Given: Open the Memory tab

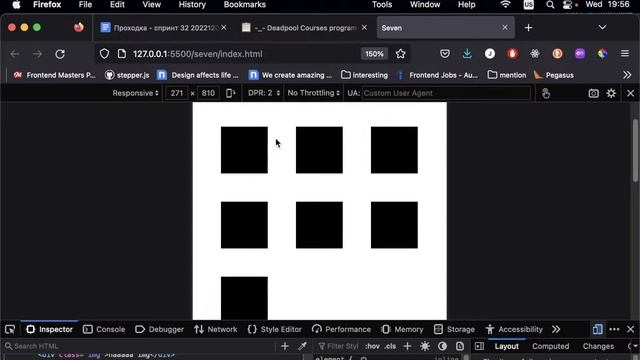Looking at the screenshot, I should (x=402, y=329).
